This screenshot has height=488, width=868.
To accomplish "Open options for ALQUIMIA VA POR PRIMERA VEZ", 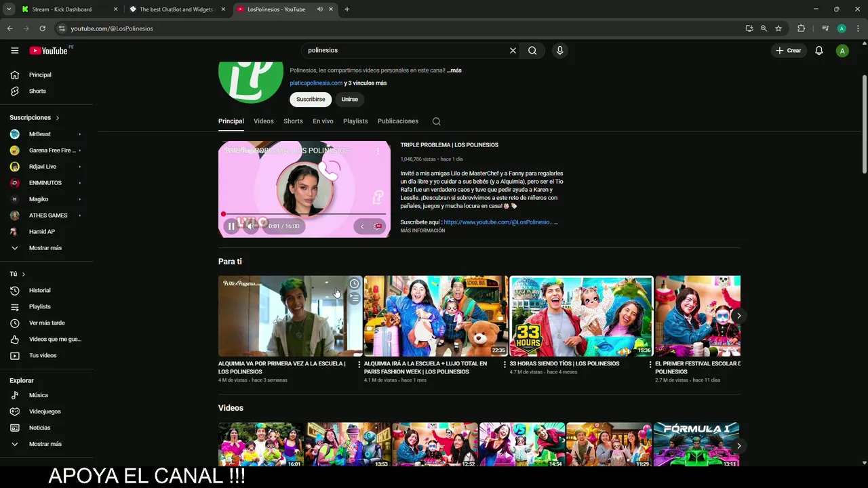I will pyautogui.click(x=359, y=364).
